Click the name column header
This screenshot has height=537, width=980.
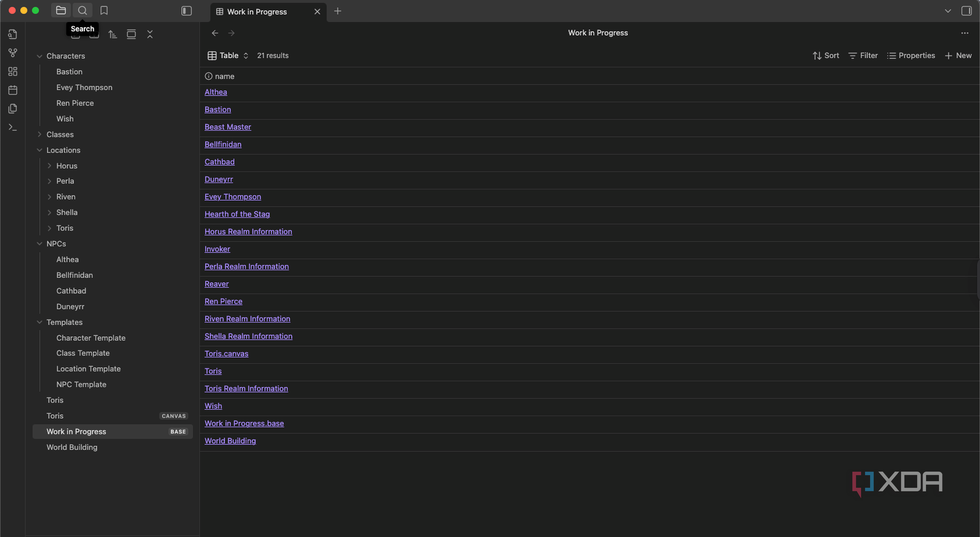coord(220,76)
